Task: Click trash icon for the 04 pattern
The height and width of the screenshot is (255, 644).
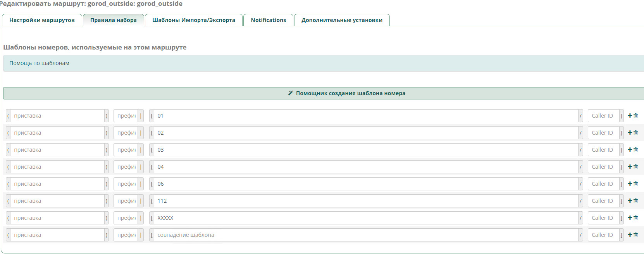Action: [635, 167]
